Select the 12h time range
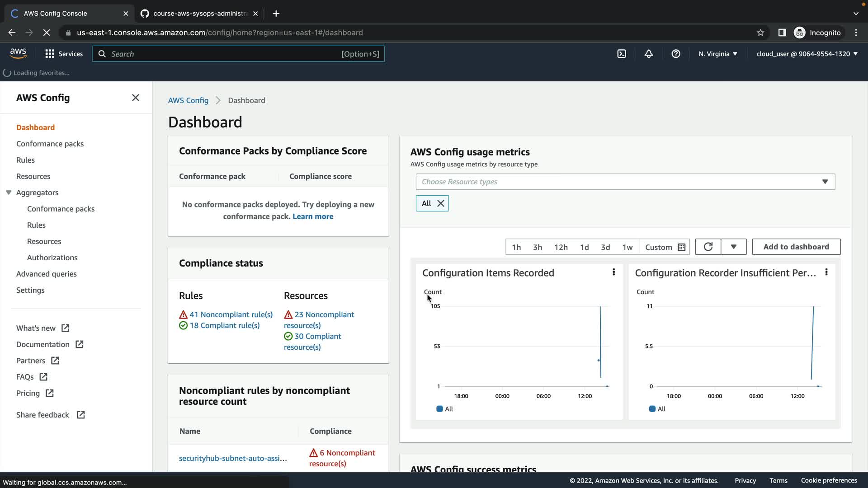The width and height of the screenshot is (868, 488). coord(561,247)
